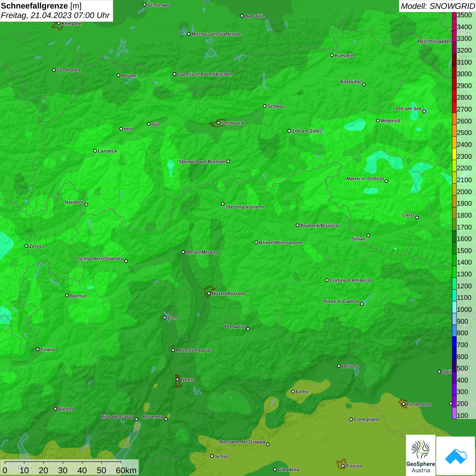The image size is (476, 476).
Task: Select the 3500 m magenta legend swatch
Action: 454,15
